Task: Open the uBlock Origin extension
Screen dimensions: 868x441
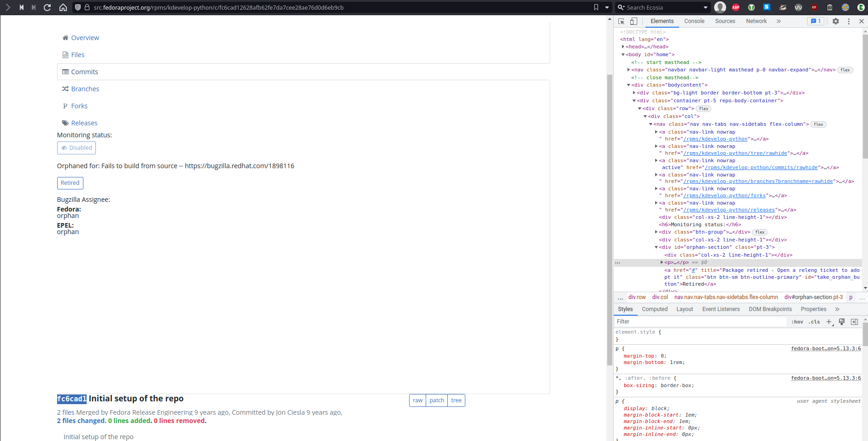Action: point(814,7)
